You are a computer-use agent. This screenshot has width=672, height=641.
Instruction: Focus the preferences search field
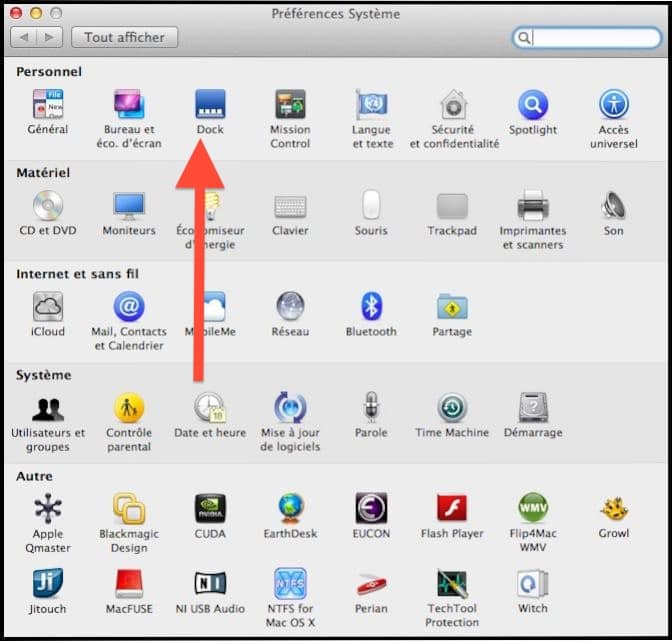click(587, 38)
